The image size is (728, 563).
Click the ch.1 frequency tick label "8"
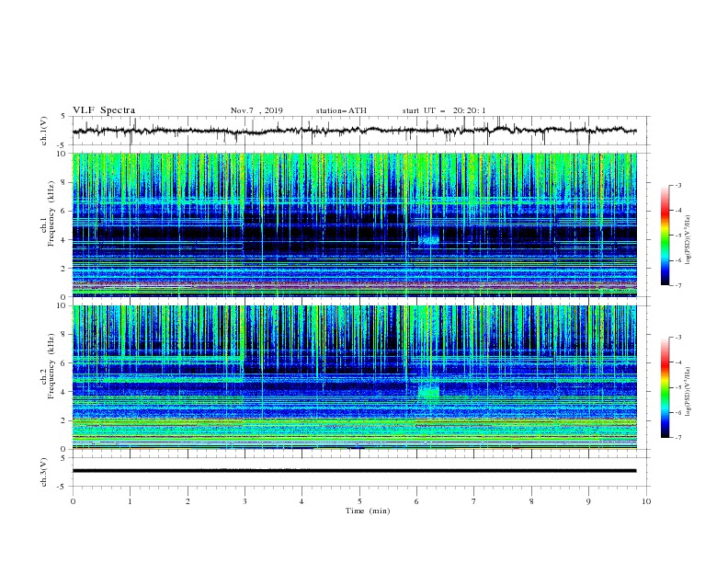[63, 182]
